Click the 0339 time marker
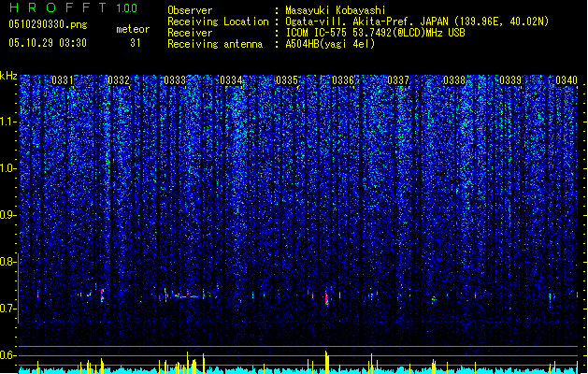The image size is (588, 374). [510, 80]
